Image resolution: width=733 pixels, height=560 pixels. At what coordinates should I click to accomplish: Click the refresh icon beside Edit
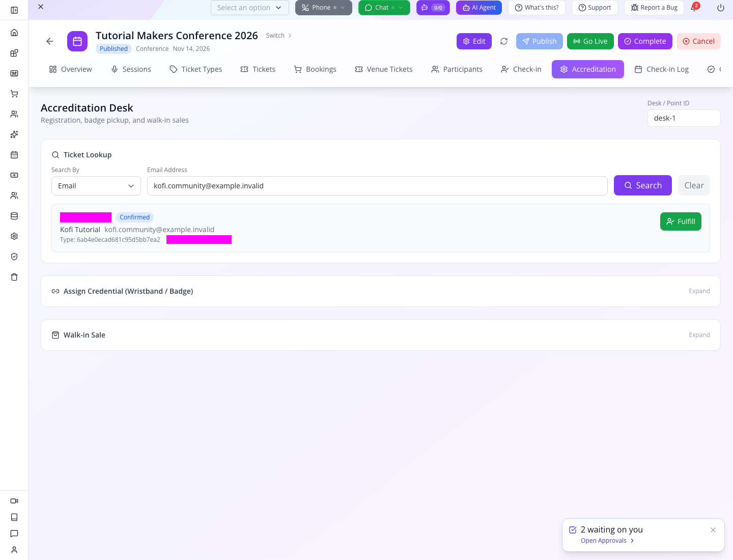coord(504,41)
